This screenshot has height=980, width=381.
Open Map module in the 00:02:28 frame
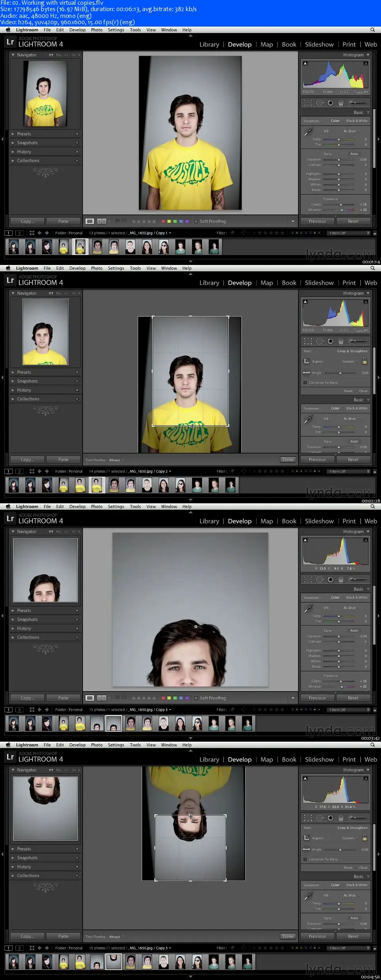coord(267,283)
